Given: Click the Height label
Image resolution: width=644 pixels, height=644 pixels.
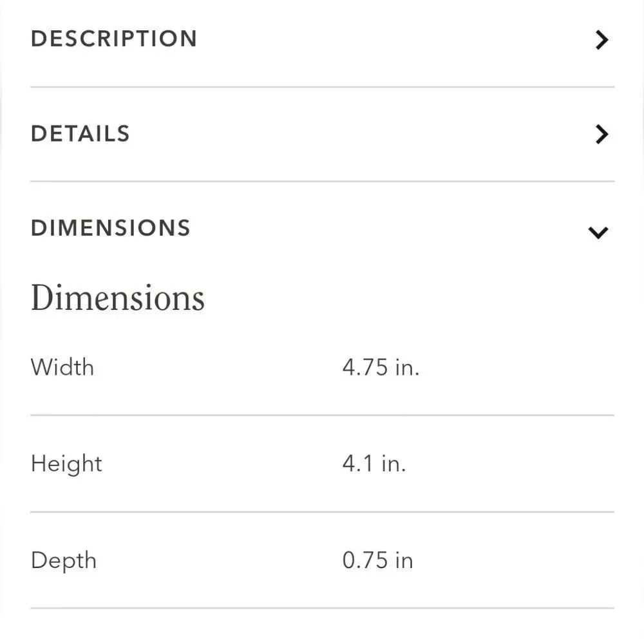Looking at the screenshot, I should pos(66,464).
